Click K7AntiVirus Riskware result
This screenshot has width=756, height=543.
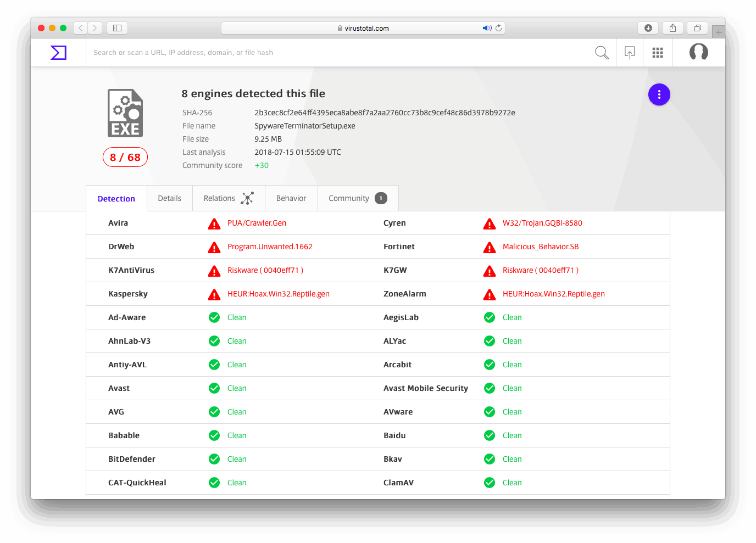pos(265,270)
